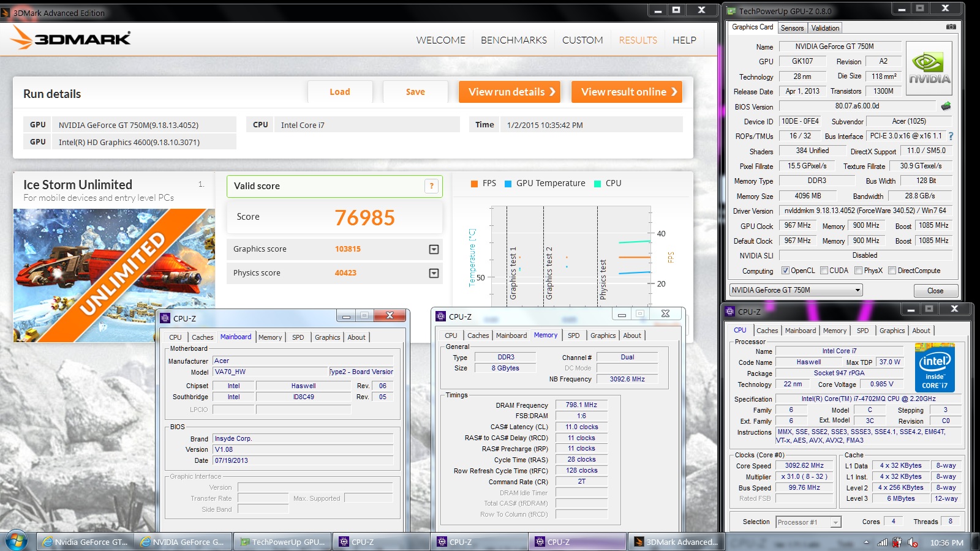Screen dimensions: 980x551
Task: Switch to the Sensors tab in GPU-Z
Action: pos(792,28)
